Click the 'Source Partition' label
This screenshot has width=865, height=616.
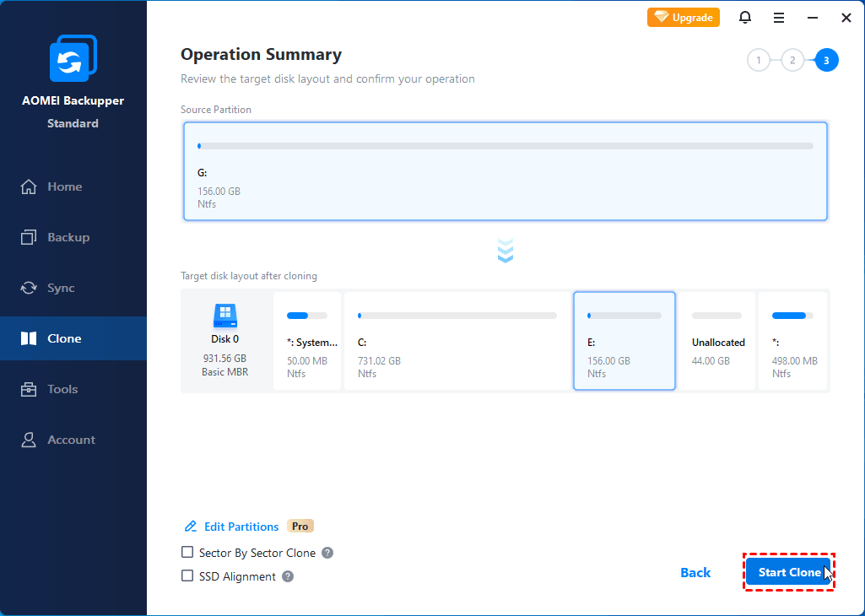[x=216, y=110]
